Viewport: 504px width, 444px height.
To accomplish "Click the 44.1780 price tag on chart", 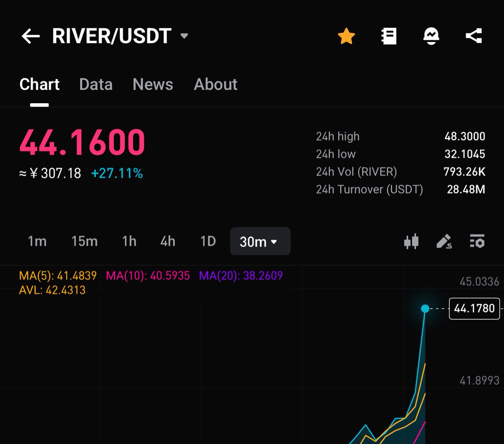I will [475, 308].
